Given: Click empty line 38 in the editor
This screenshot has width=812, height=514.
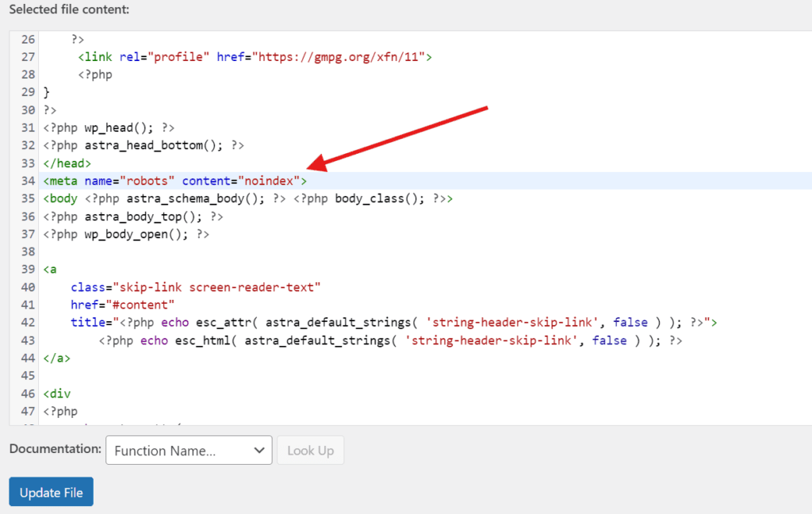Looking at the screenshot, I should (x=425, y=251).
